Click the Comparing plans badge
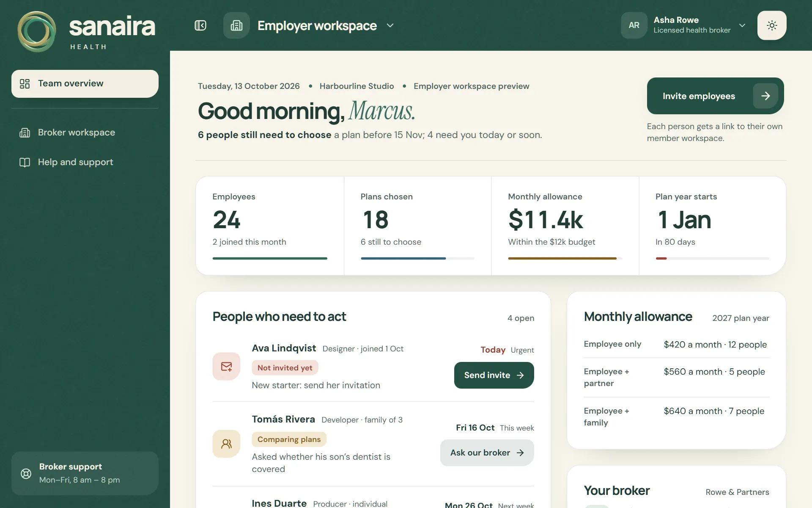Image resolution: width=812 pixels, height=508 pixels. point(289,439)
